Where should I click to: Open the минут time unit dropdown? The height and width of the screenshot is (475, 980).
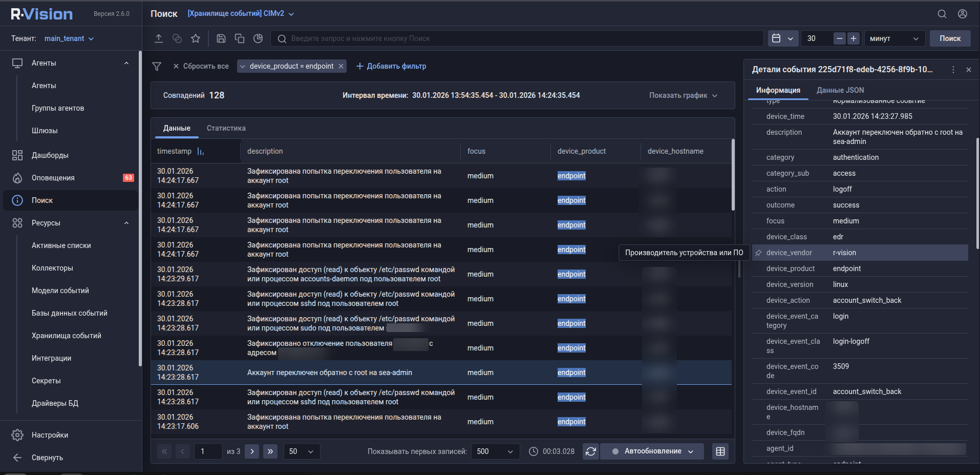(894, 38)
